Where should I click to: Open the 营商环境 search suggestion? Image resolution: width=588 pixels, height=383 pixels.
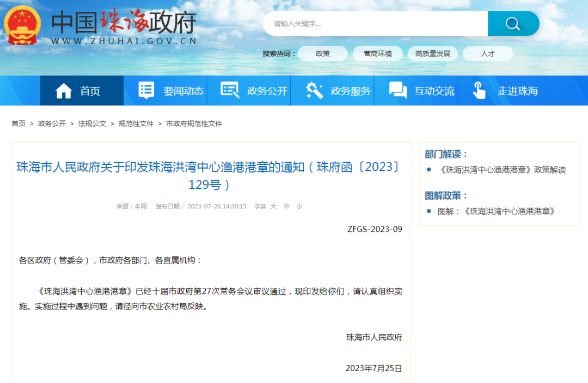(378, 53)
